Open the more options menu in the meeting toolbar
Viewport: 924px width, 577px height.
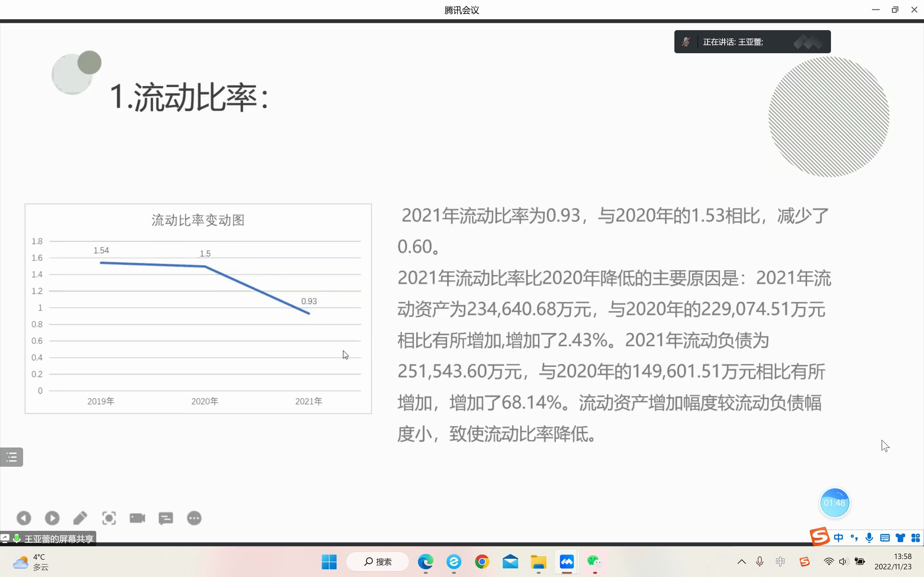tap(195, 518)
